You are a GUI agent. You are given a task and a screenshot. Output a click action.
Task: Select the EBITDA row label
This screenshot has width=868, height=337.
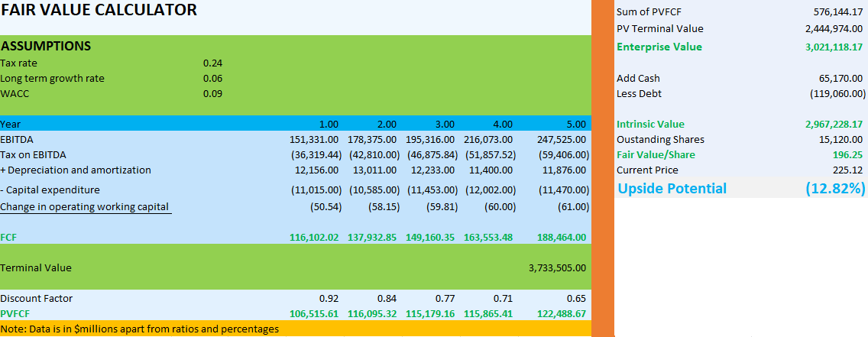pyautogui.click(x=17, y=139)
